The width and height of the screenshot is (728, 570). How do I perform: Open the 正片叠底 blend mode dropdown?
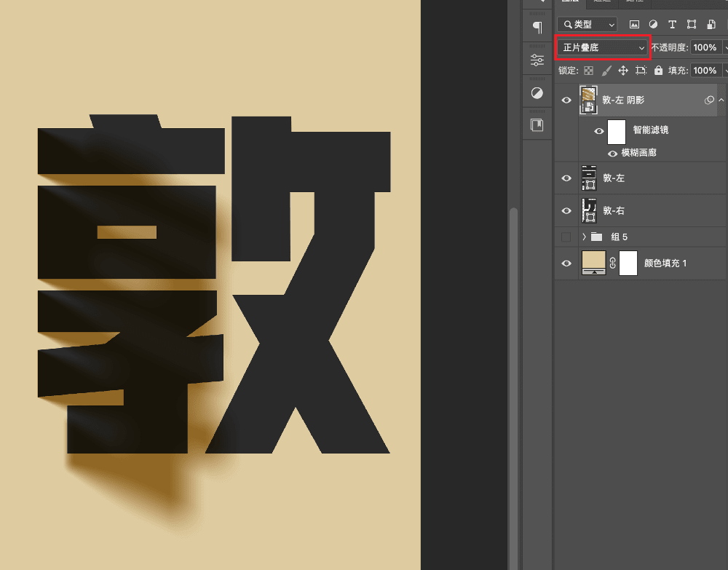[x=603, y=47]
